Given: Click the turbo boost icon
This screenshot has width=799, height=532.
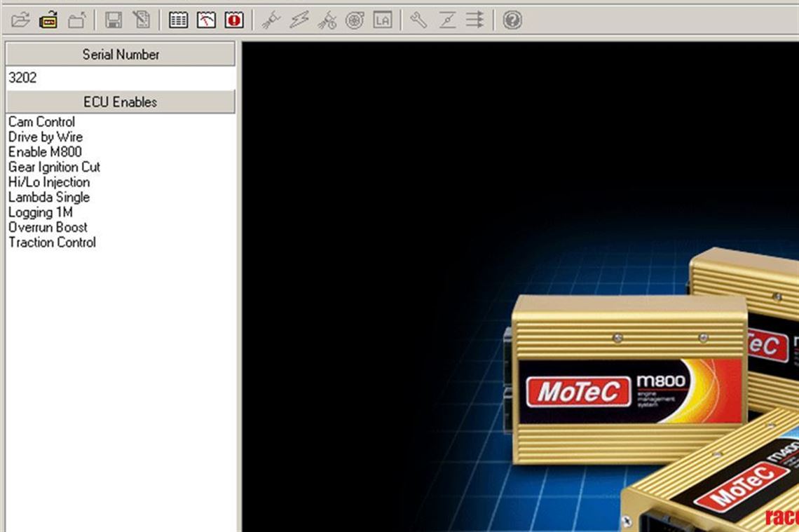Looking at the screenshot, I should click(x=355, y=20).
